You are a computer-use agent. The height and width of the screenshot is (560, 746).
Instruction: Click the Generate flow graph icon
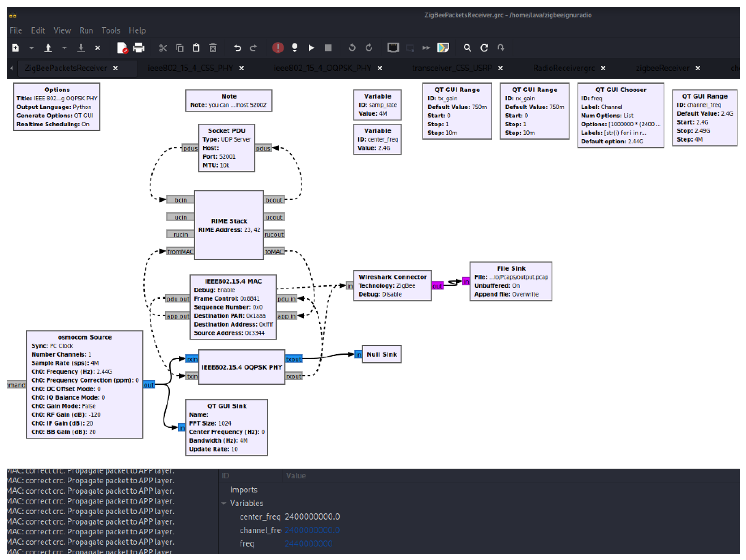(x=295, y=48)
